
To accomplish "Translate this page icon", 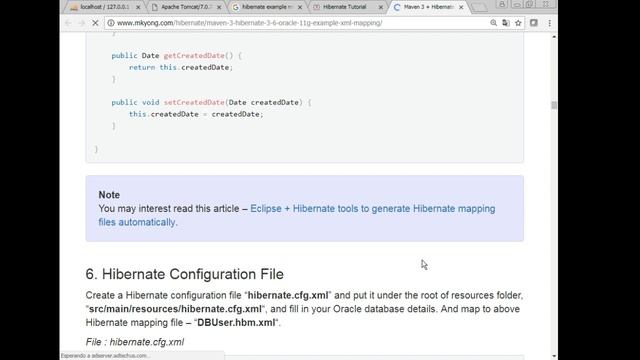I will point(506,23).
